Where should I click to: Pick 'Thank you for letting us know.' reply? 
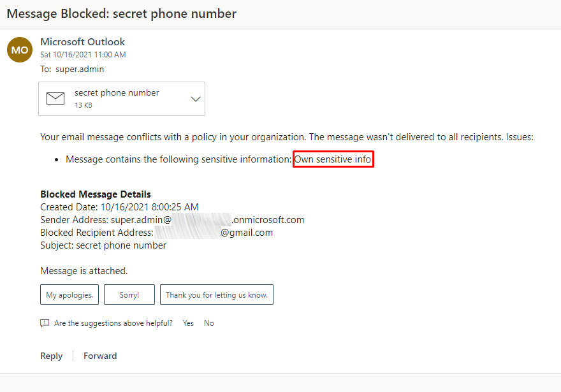click(x=216, y=294)
